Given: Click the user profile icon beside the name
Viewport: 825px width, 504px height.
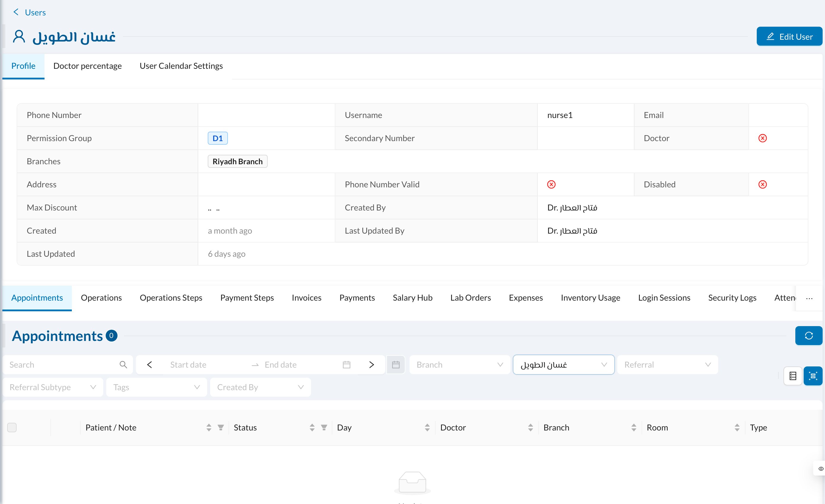Looking at the screenshot, I should [x=19, y=36].
